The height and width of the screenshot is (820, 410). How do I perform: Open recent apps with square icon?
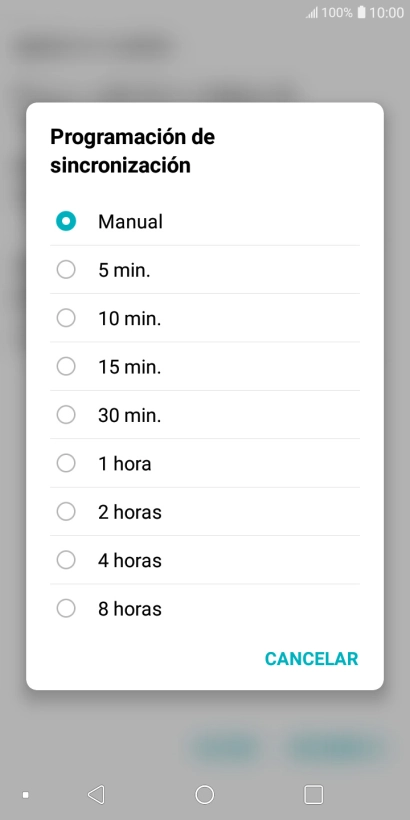click(x=313, y=794)
